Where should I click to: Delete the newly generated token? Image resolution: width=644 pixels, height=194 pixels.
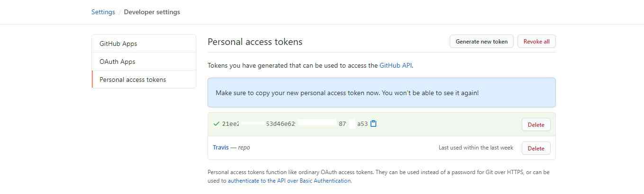(536, 125)
